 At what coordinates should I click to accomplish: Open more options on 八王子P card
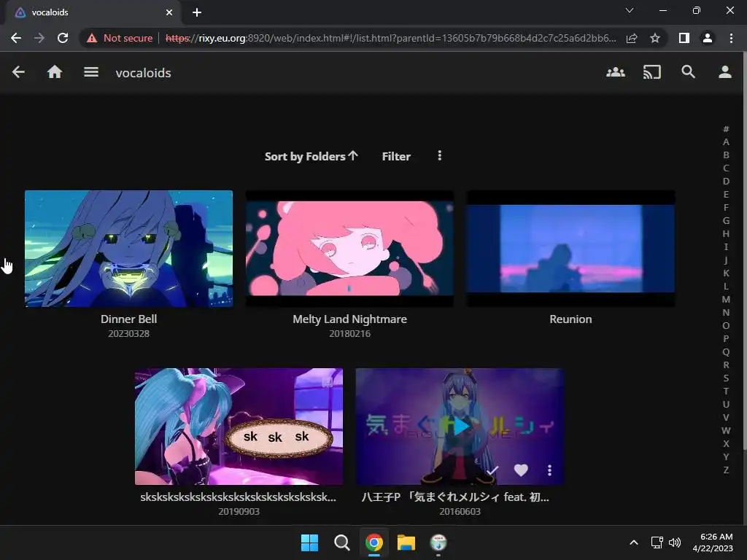pyautogui.click(x=549, y=470)
